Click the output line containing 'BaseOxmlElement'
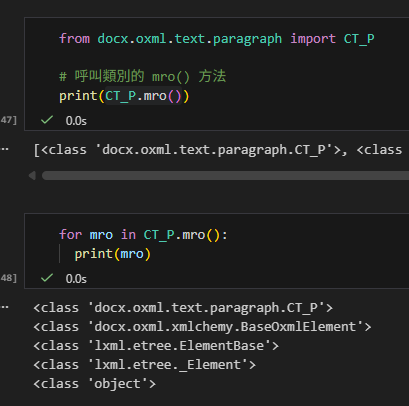The image size is (409, 406). (202, 327)
